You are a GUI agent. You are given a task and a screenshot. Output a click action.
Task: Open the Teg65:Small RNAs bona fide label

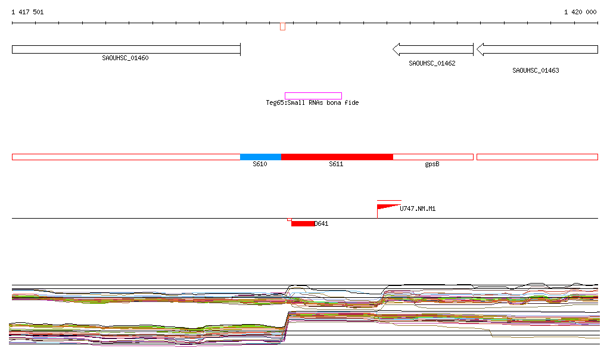(x=312, y=102)
